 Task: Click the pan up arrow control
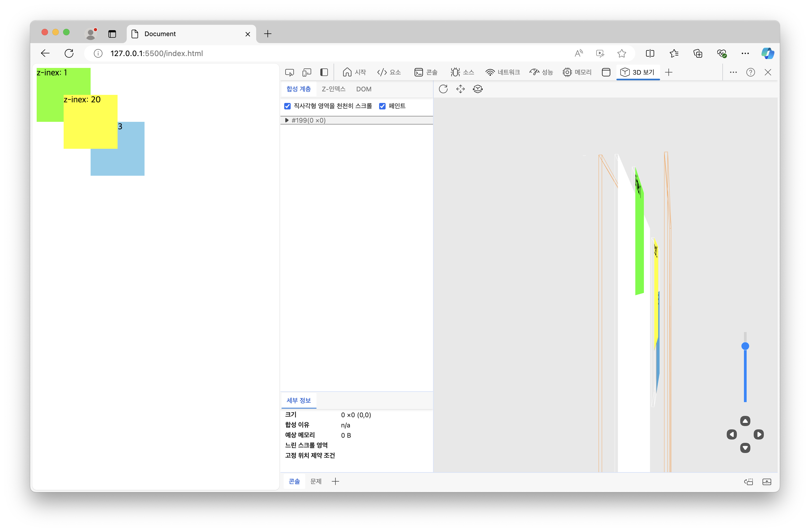(x=745, y=421)
